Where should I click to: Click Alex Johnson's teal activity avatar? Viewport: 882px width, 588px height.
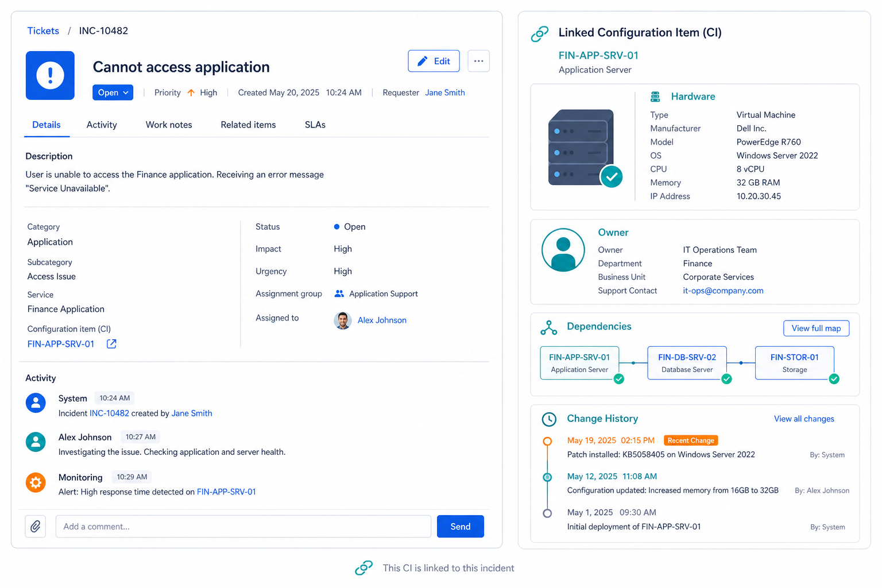tap(36, 442)
